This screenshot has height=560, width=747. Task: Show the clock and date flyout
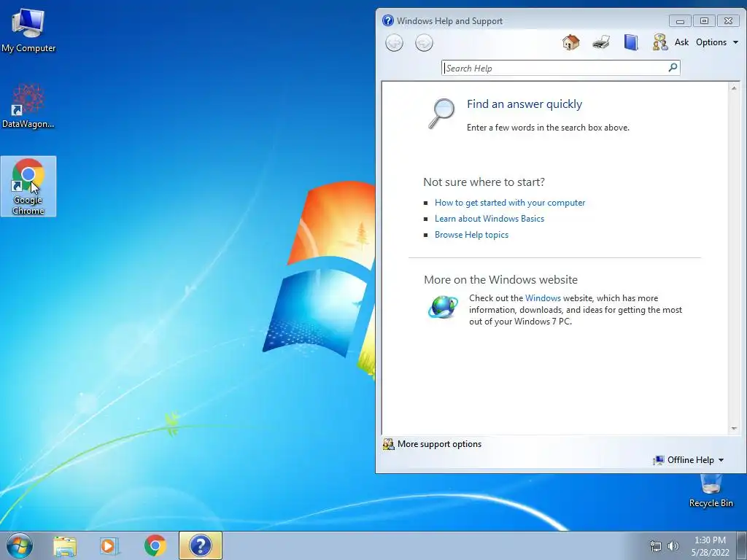pyautogui.click(x=710, y=546)
